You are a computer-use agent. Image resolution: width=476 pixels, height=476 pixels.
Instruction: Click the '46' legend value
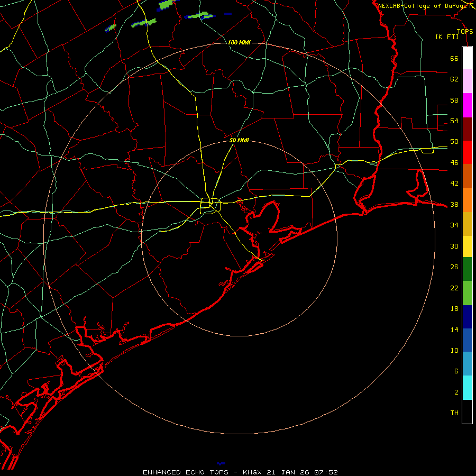(x=454, y=163)
